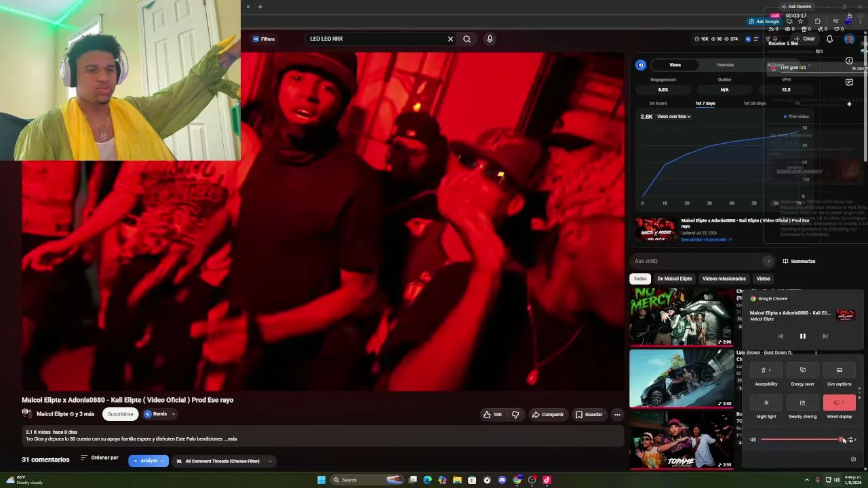This screenshot has width=868, height=488.
Task: Toggle the Live captions tile
Action: 840,370
